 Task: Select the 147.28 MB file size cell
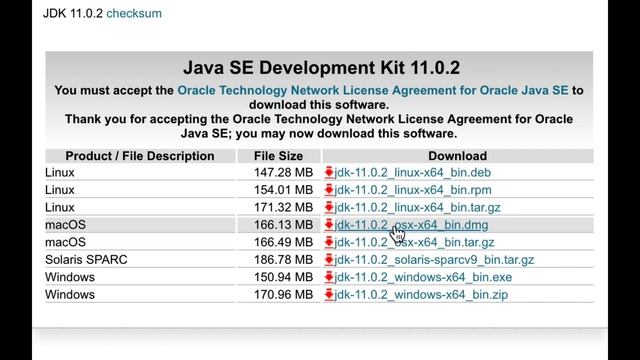[279, 173]
